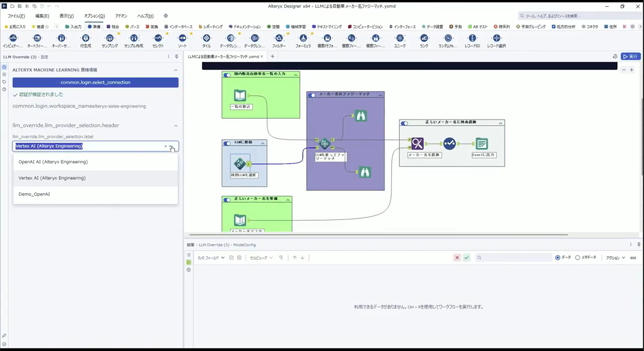Screen dimensions: 644x351
Task: Collapse 正しいメーカー名に検索置換 container chevron
Action: (x=501, y=123)
